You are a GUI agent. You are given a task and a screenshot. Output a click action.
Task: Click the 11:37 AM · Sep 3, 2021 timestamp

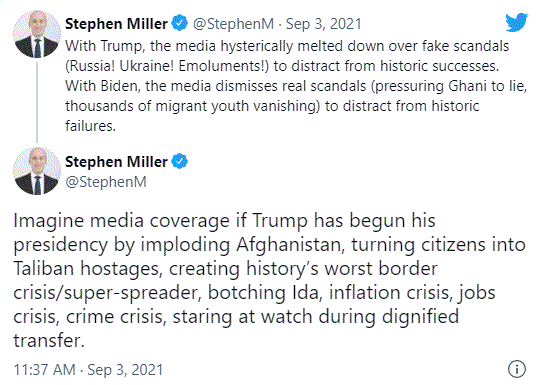pyautogui.click(x=88, y=369)
